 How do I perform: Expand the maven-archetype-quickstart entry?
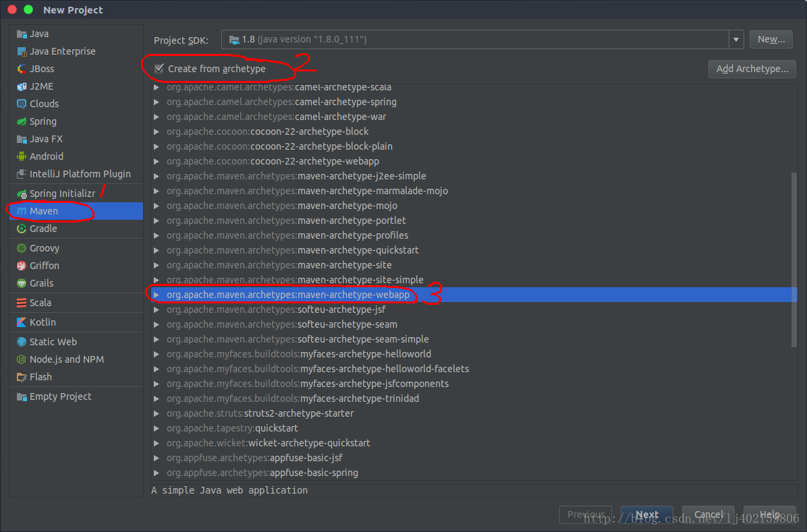tap(156, 250)
